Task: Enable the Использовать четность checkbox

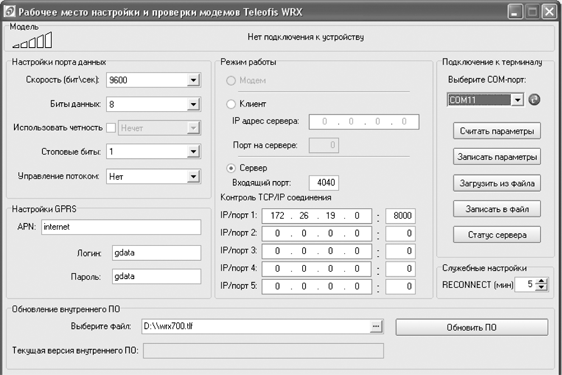Action: [x=111, y=128]
